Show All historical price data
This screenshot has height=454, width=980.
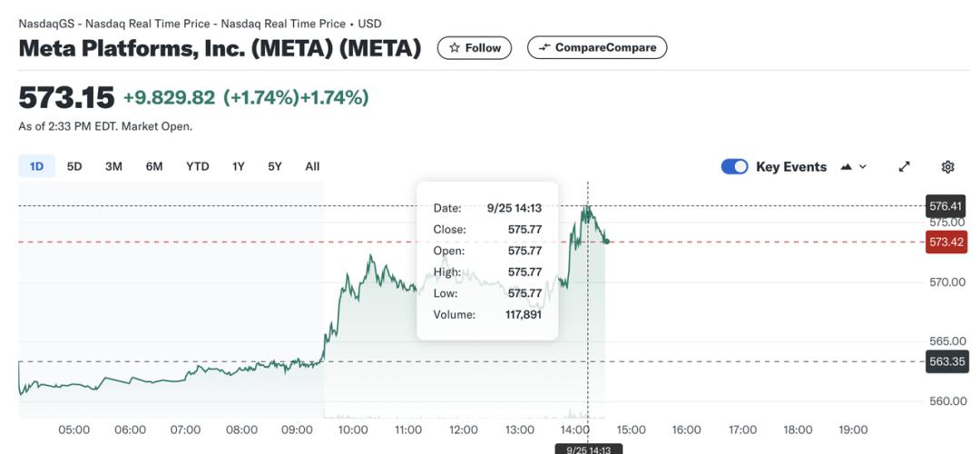312,166
